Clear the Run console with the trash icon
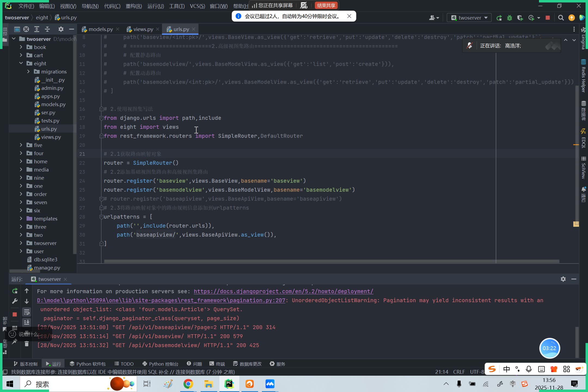 point(27,344)
